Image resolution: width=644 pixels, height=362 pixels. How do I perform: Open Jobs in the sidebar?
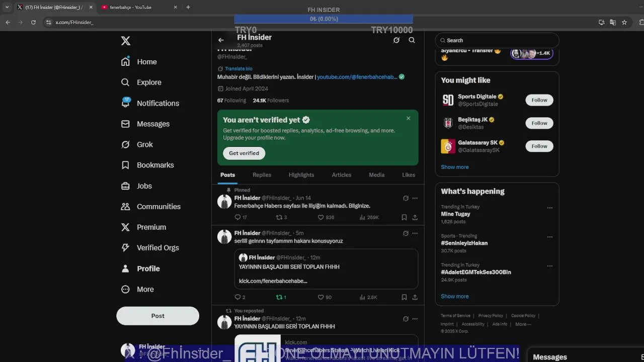click(136, 186)
